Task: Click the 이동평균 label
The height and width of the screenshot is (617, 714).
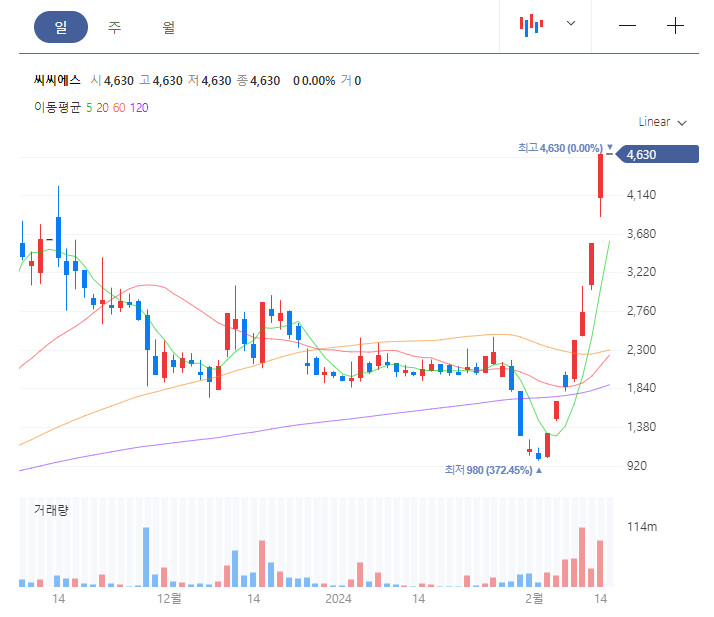Action: coord(57,107)
